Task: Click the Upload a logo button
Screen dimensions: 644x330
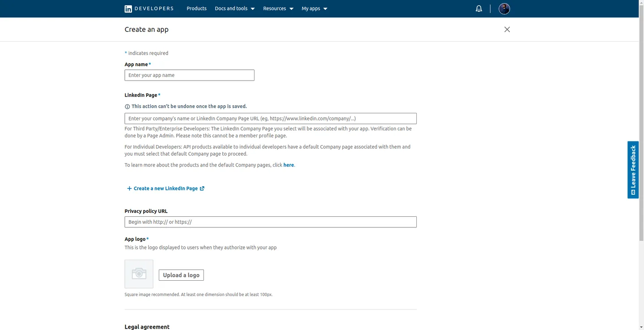Action: point(181,275)
